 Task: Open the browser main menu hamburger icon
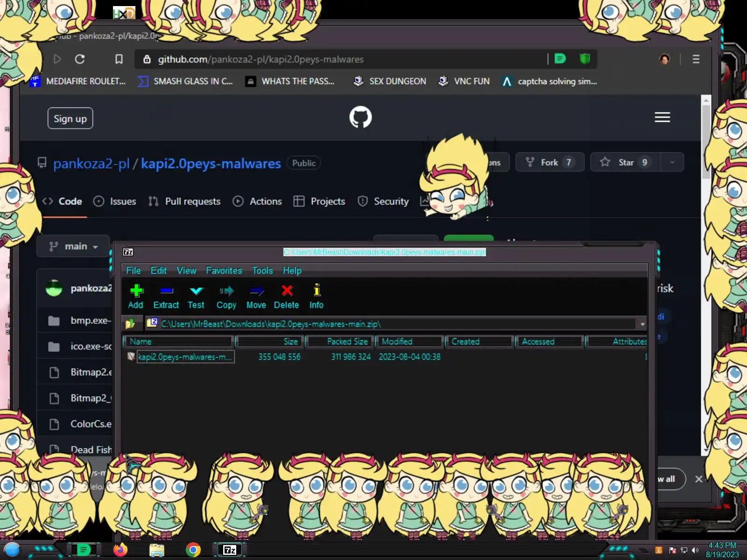pos(696,59)
